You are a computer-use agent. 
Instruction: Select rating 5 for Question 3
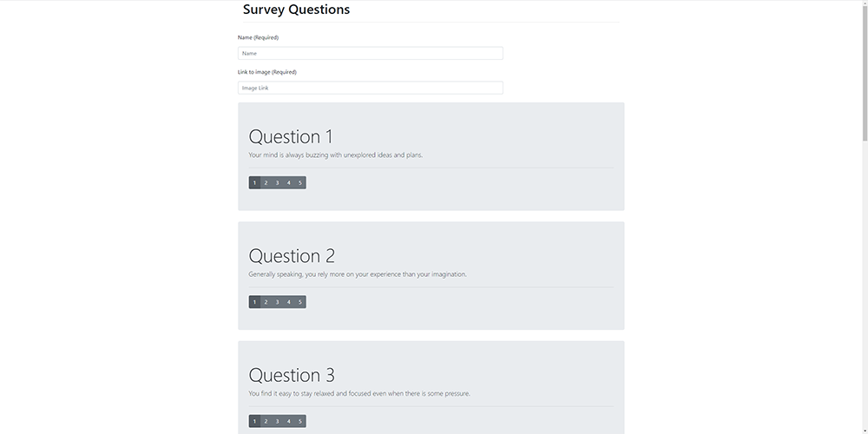point(300,421)
